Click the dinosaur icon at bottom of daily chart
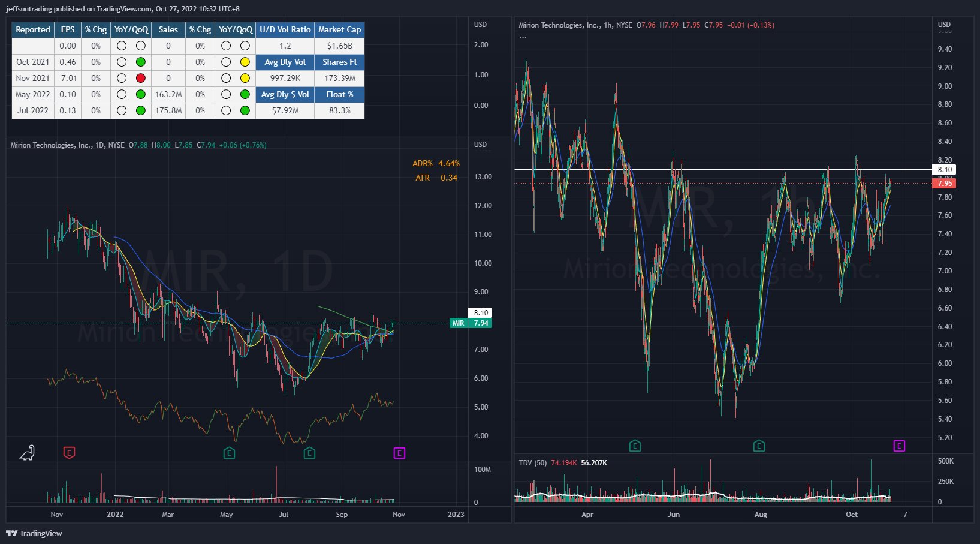 click(x=28, y=453)
